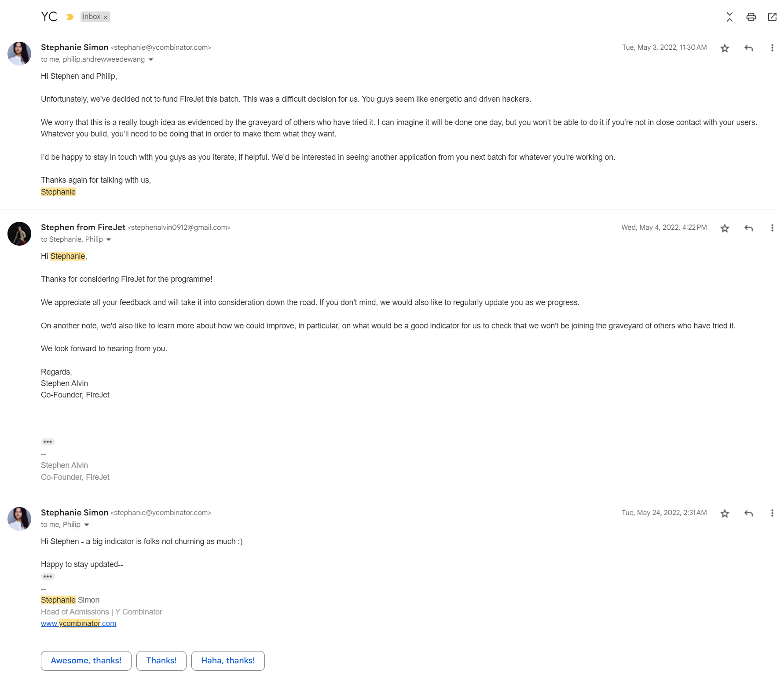Collapse all messages in the thread
Viewport: 784px width, 677px height.
coord(729,17)
